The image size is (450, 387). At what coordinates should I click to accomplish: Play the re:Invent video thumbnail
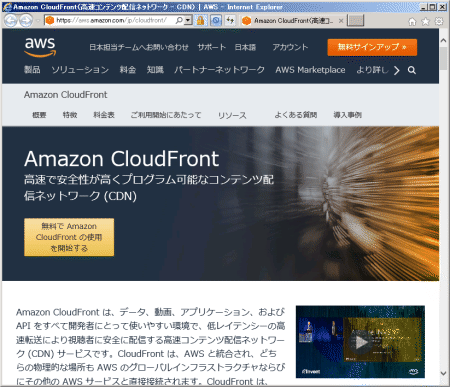pos(360,342)
